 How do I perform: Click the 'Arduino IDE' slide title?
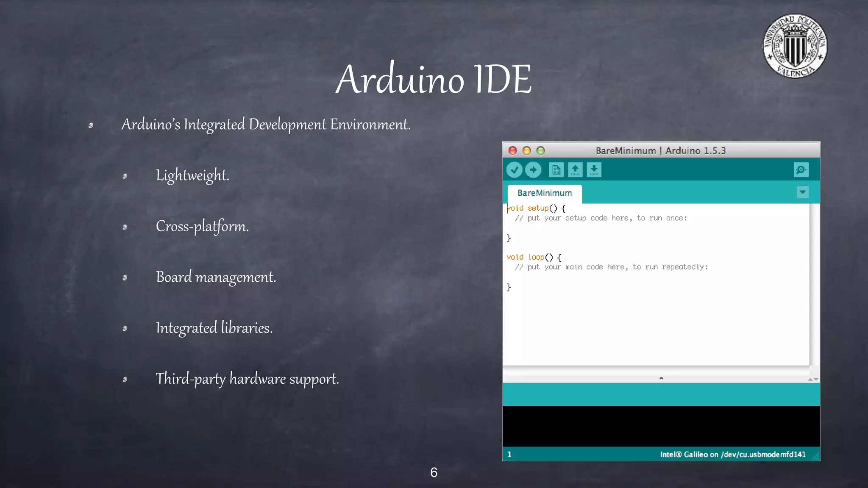pyautogui.click(x=434, y=79)
